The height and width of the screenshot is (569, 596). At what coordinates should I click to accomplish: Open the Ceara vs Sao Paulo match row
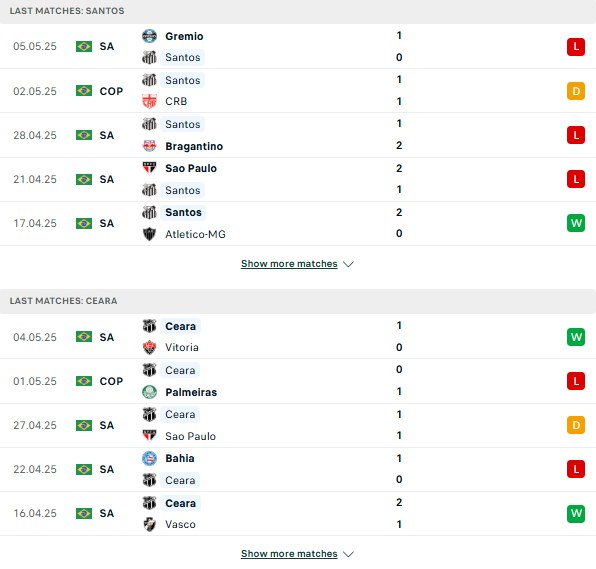pos(298,425)
